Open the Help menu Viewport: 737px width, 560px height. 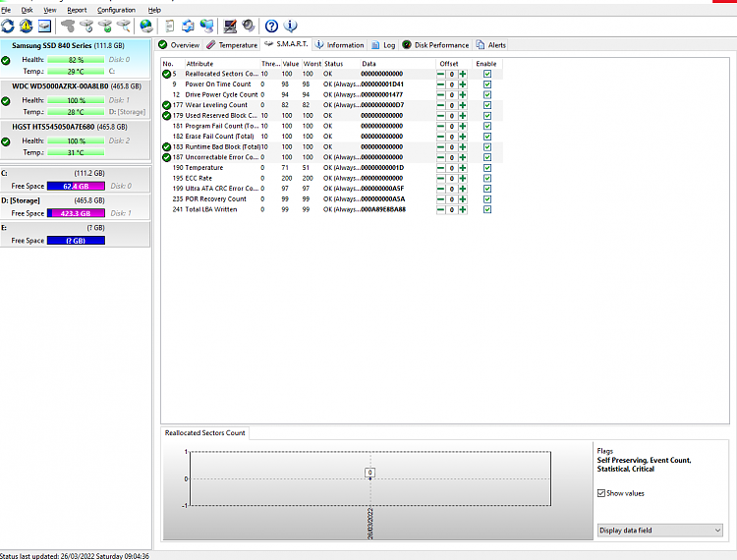tap(154, 10)
